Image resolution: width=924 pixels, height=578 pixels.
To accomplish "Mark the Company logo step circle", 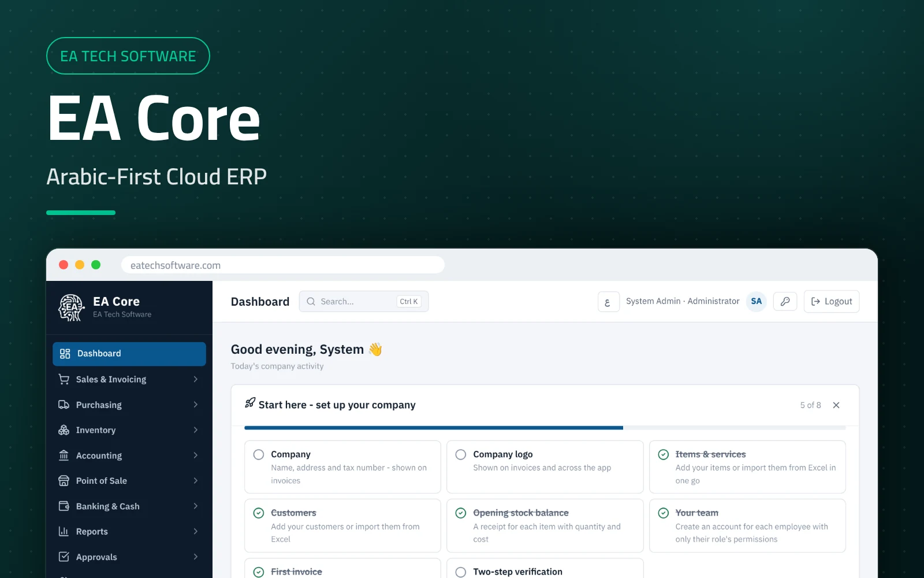I will pyautogui.click(x=461, y=455).
